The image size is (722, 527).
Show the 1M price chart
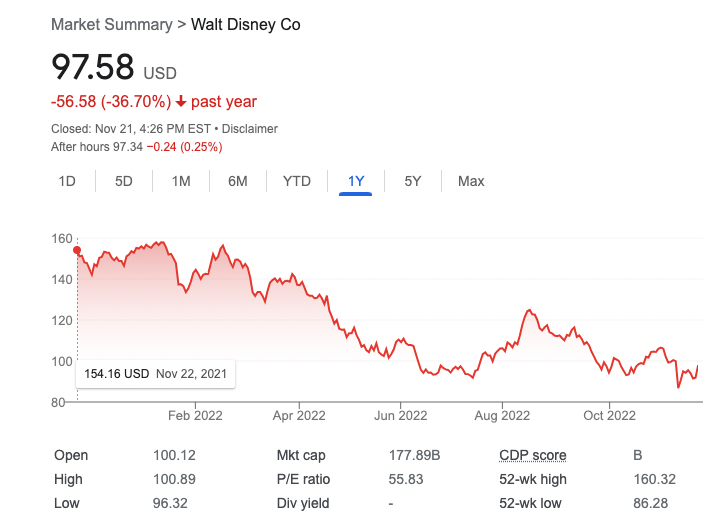[x=181, y=181]
